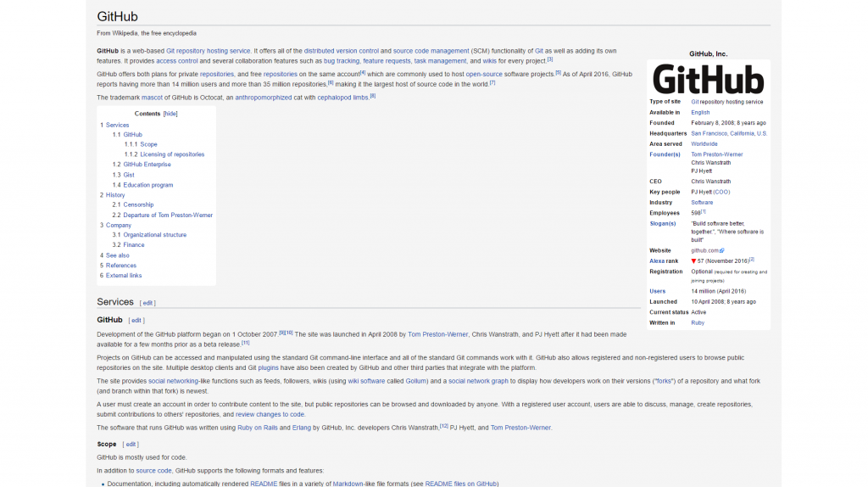Screen dimensions: 868x487
Task: Open References in contents
Action: click(x=121, y=266)
